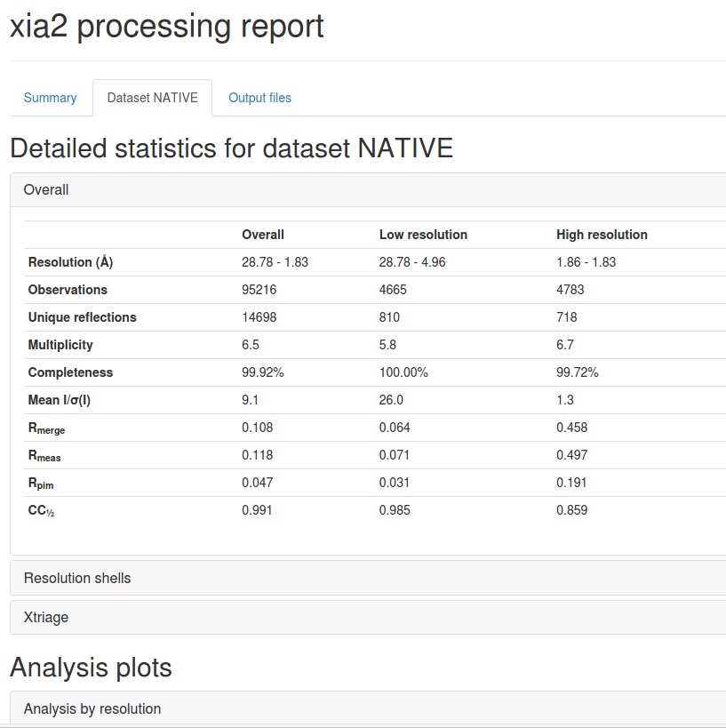Expand the Resolution shells section
Image resolution: width=726 pixels, height=728 pixels.
[x=77, y=578]
